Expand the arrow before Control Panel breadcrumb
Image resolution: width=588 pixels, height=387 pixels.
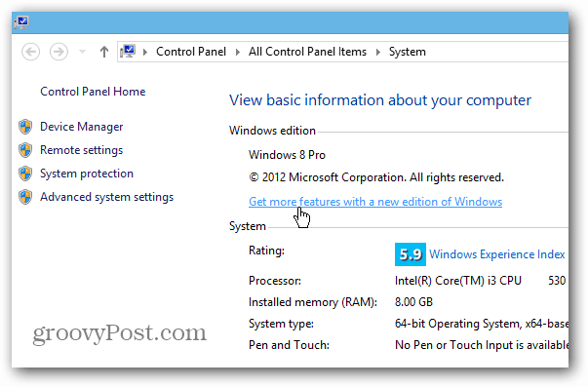(145, 52)
